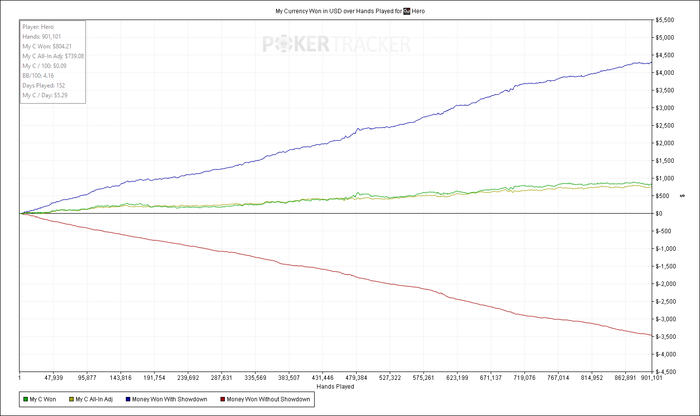
Task: Click the y-axis label $-3,500
Action: (666, 337)
